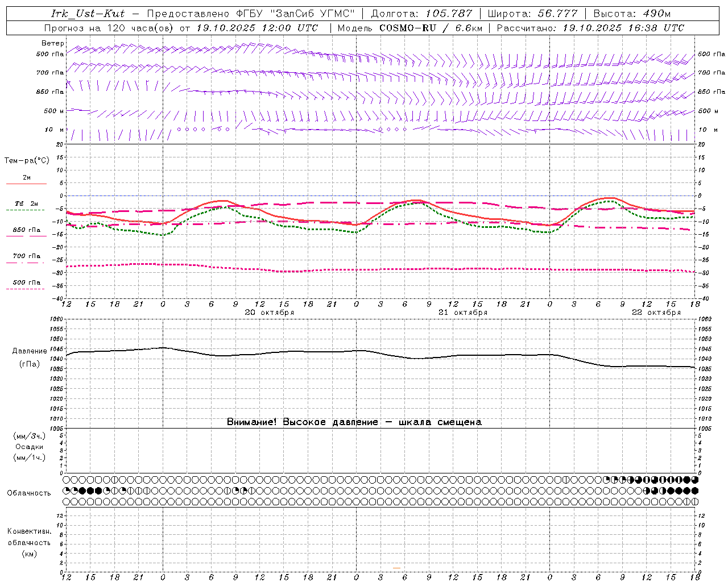Click Рассчитано: 19.10.2025 16:38 UTC timestamp
The height and width of the screenshot is (582, 728).
pyautogui.click(x=590, y=28)
